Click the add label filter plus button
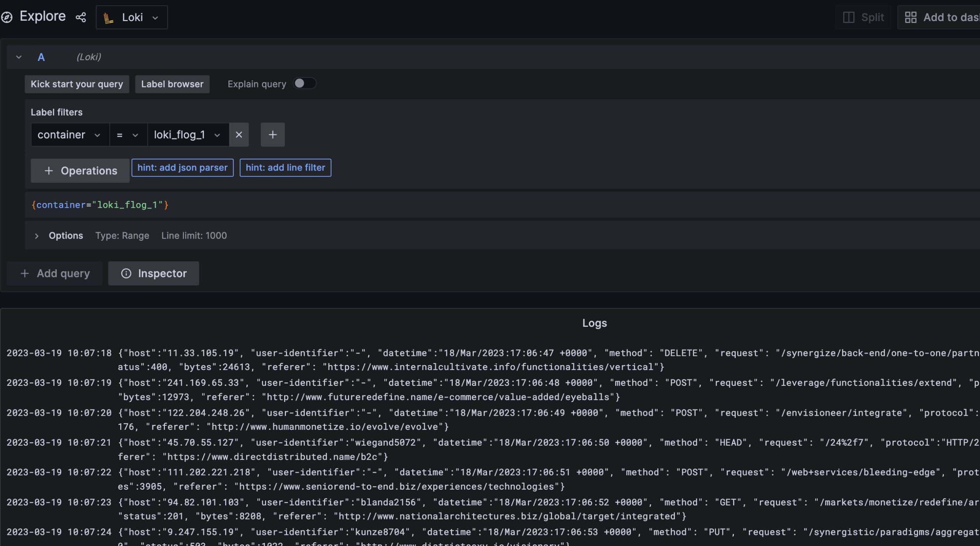This screenshot has width=980, height=546. [x=273, y=134]
